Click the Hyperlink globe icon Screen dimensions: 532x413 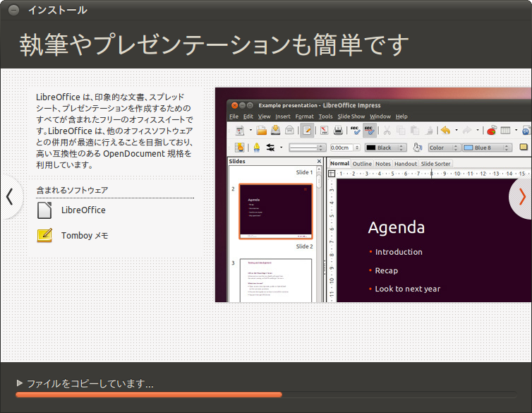[x=526, y=131]
